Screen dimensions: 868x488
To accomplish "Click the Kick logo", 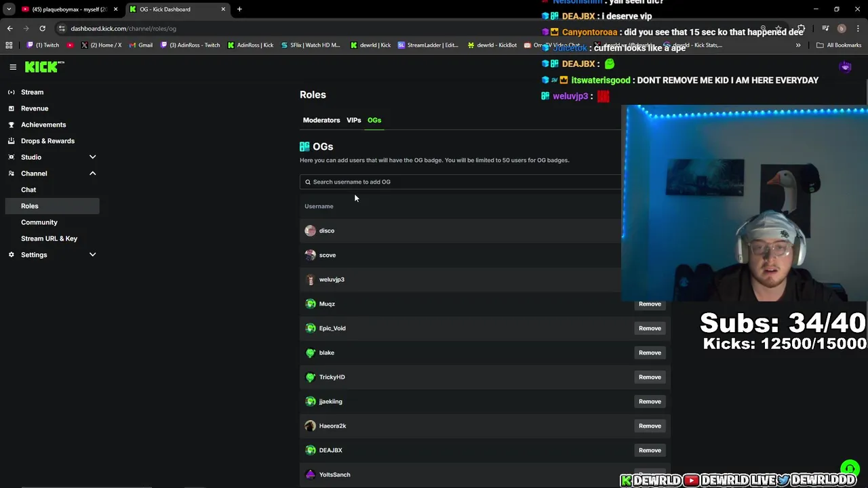I will pyautogui.click(x=44, y=66).
